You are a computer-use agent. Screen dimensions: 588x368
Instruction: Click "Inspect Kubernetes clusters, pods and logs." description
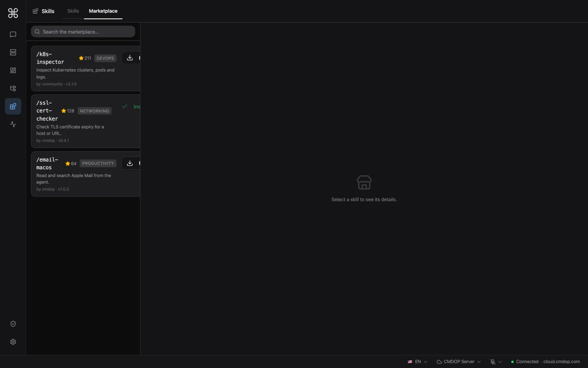point(75,74)
